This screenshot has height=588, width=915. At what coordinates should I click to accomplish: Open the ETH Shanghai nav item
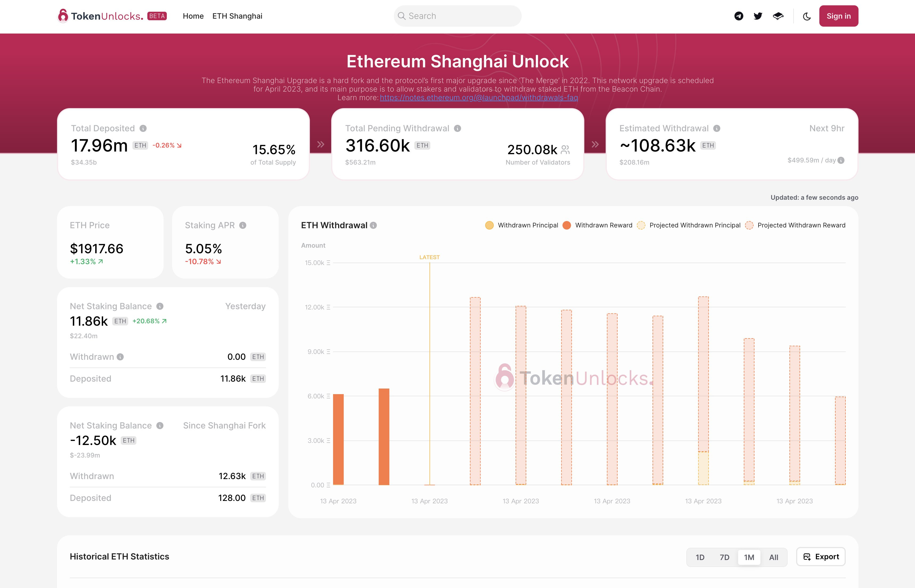pos(237,16)
